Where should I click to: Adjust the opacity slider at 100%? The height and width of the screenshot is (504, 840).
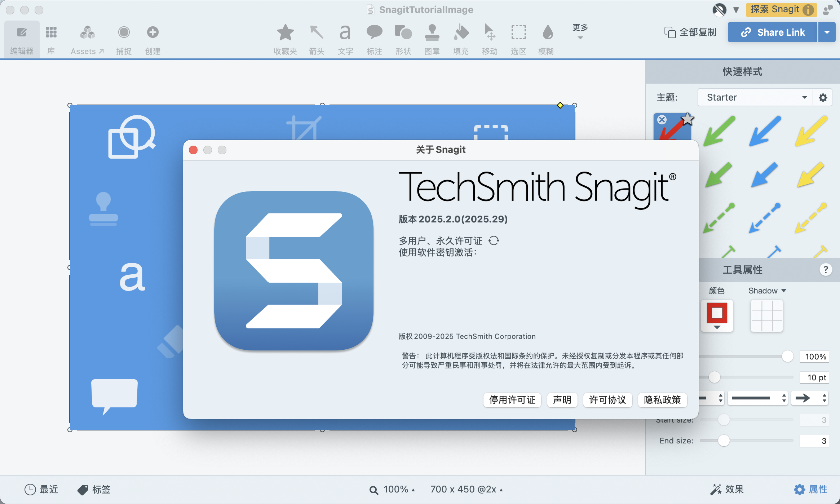click(788, 356)
